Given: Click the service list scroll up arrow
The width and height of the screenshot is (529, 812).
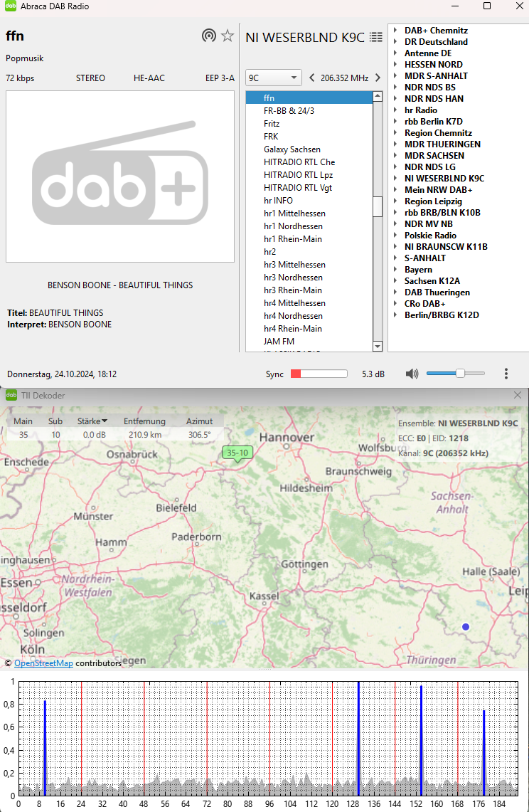Looking at the screenshot, I should (378, 96).
